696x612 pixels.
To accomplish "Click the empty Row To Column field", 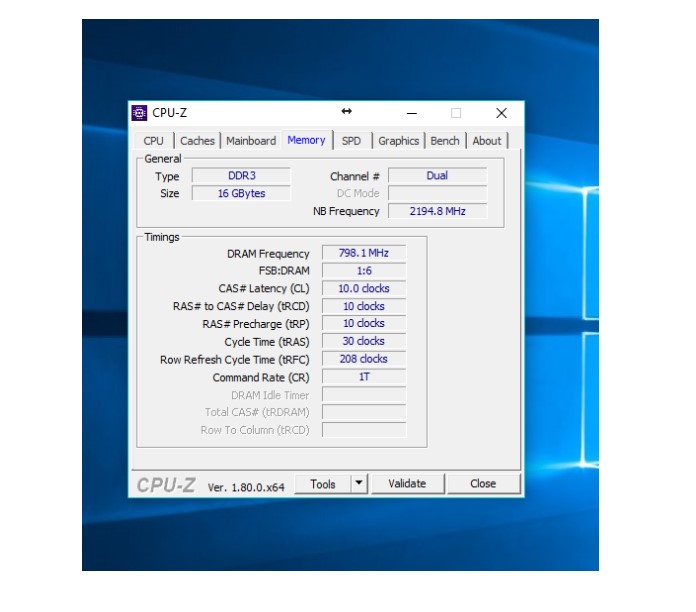I will (364, 430).
